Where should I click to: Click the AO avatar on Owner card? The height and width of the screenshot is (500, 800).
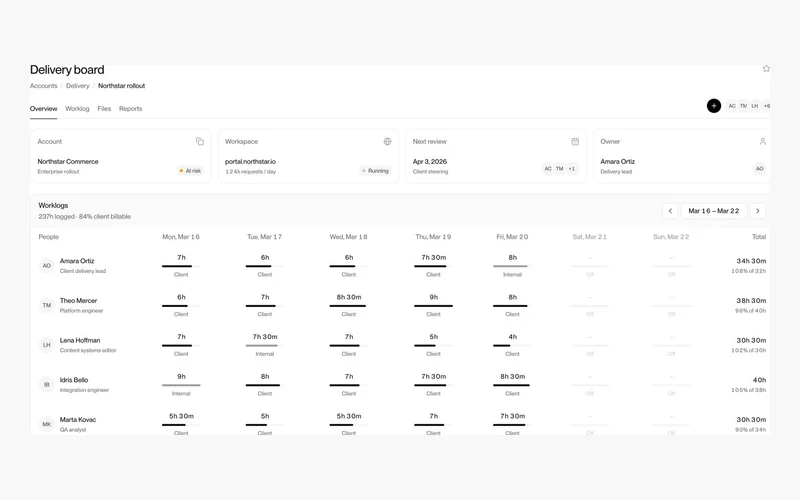point(759,169)
